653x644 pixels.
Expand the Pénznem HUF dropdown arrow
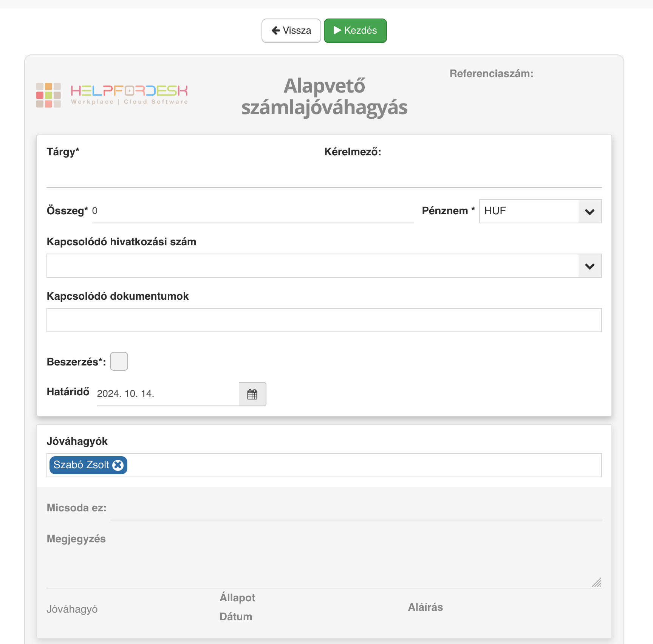(590, 211)
